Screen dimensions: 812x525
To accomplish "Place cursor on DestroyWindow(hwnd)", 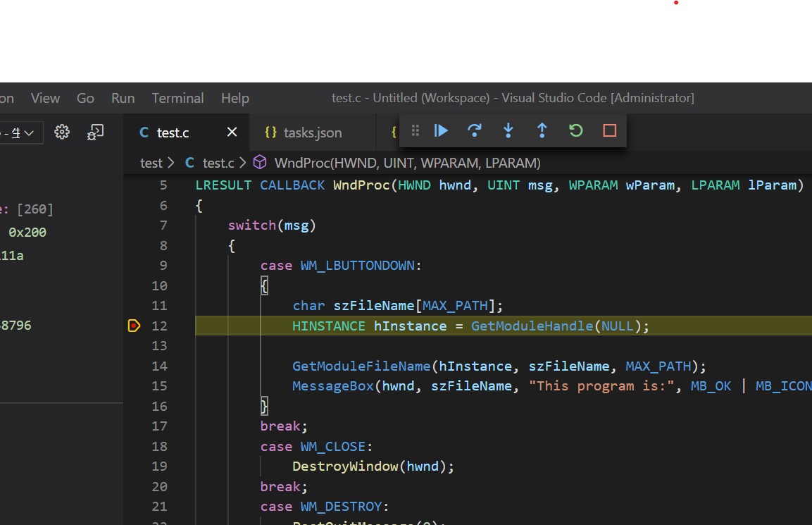I will click(x=369, y=467).
